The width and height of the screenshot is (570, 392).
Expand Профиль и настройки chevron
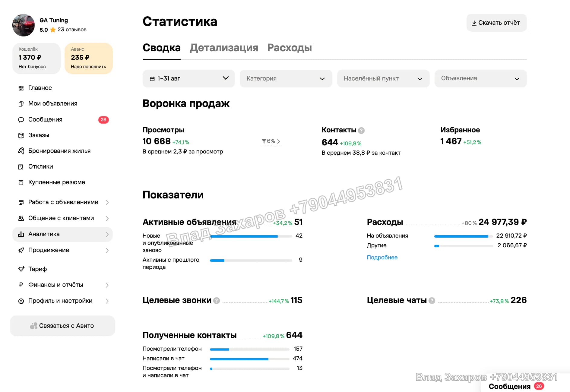tap(107, 301)
